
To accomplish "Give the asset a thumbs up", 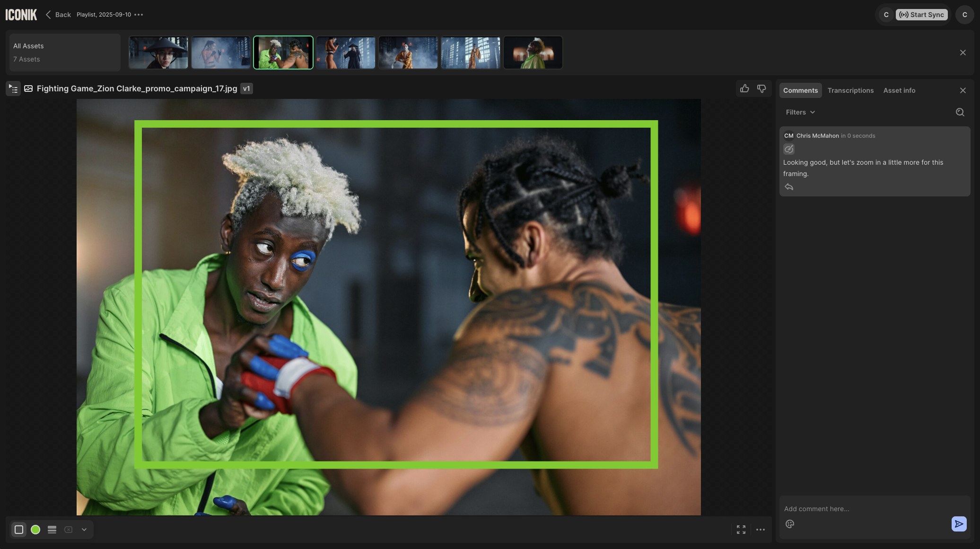I will pos(744,89).
